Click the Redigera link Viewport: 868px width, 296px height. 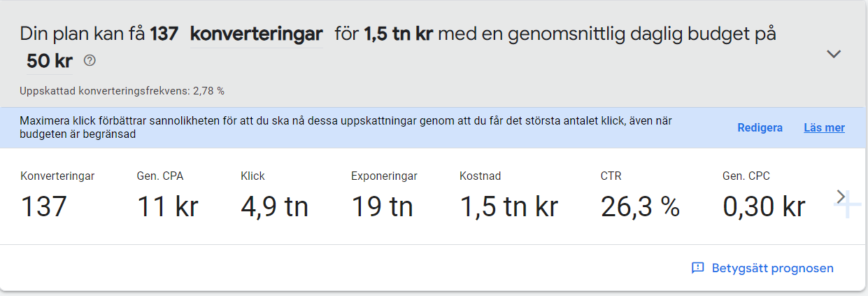point(760,128)
